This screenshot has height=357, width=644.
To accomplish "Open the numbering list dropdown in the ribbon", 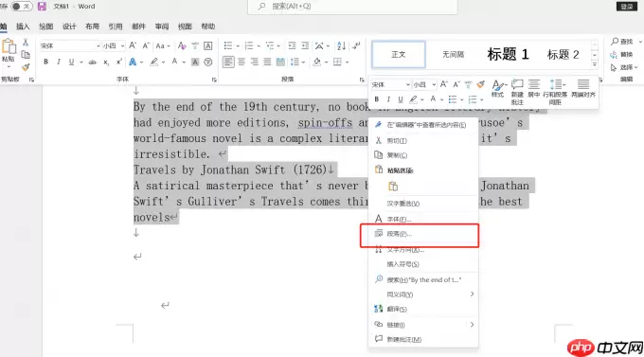I will (259, 45).
